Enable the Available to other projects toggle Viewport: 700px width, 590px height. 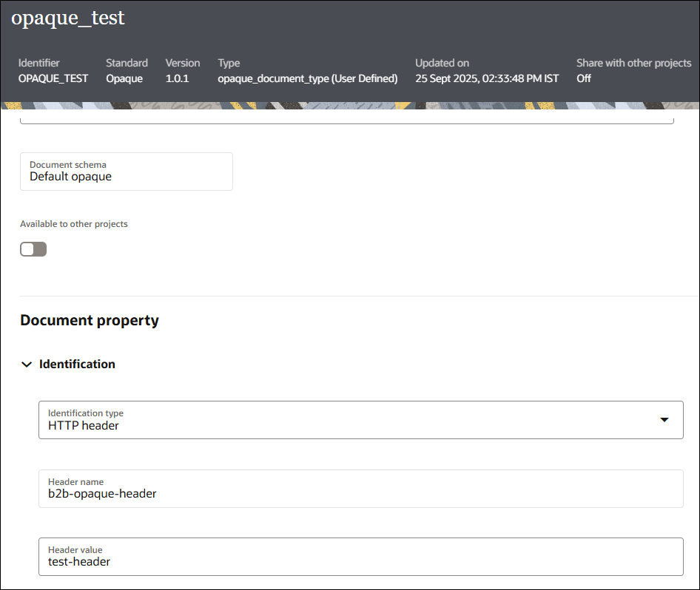(x=33, y=249)
